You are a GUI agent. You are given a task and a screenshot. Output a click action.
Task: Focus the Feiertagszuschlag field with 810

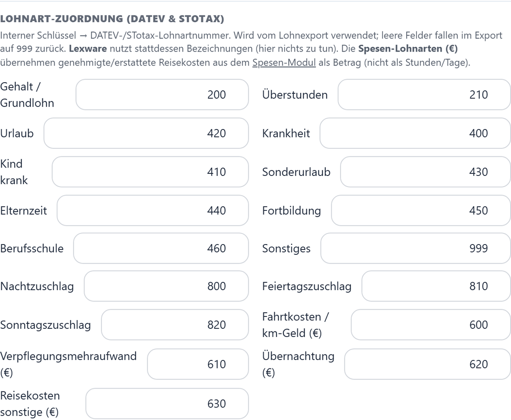point(436,286)
